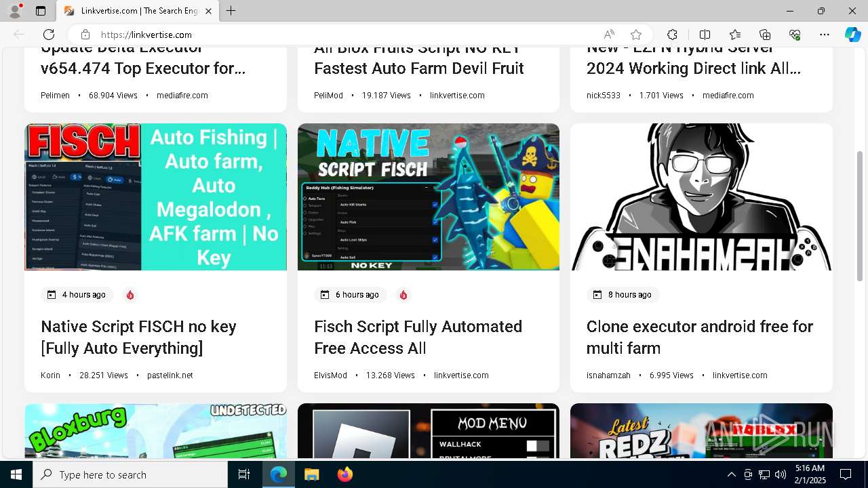The width and height of the screenshot is (868, 488).
Task: Click the taskbar search box
Action: pos(130,474)
